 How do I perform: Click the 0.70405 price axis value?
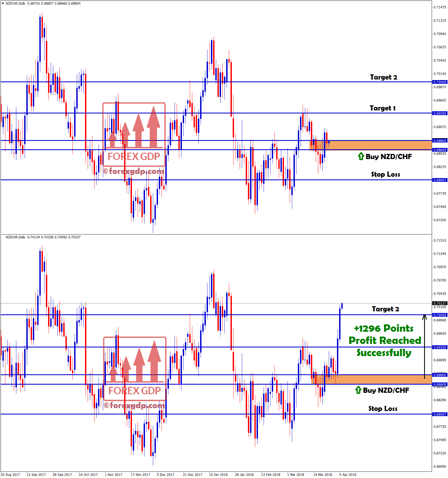coord(440,61)
